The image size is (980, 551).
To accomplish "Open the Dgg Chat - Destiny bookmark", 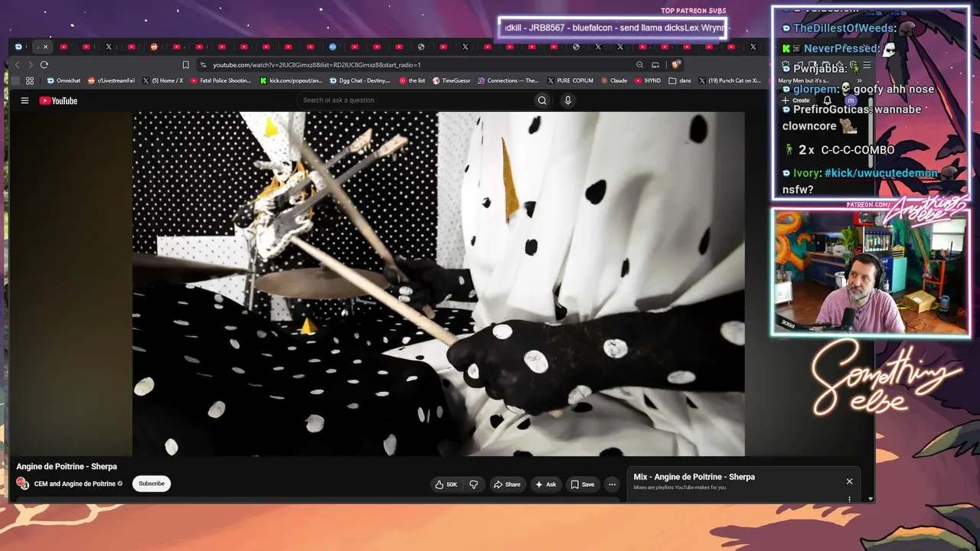I will [x=360, y=80].
